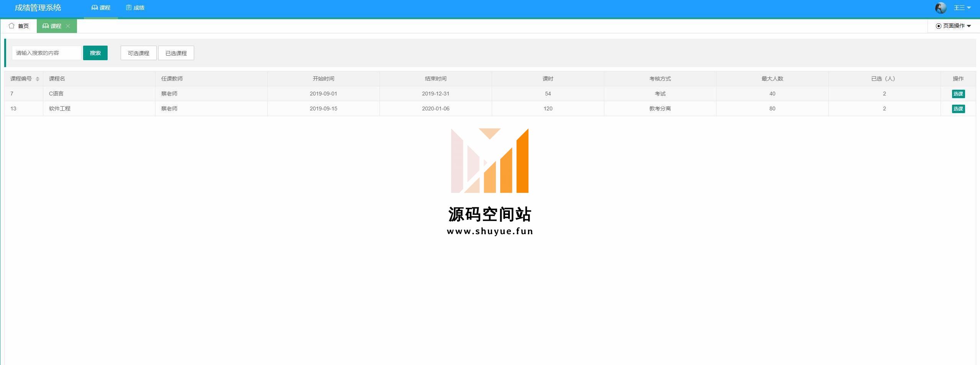Click end date 2020-01-06
Viewport: 980px width, 365px height.
click(436, 109)
